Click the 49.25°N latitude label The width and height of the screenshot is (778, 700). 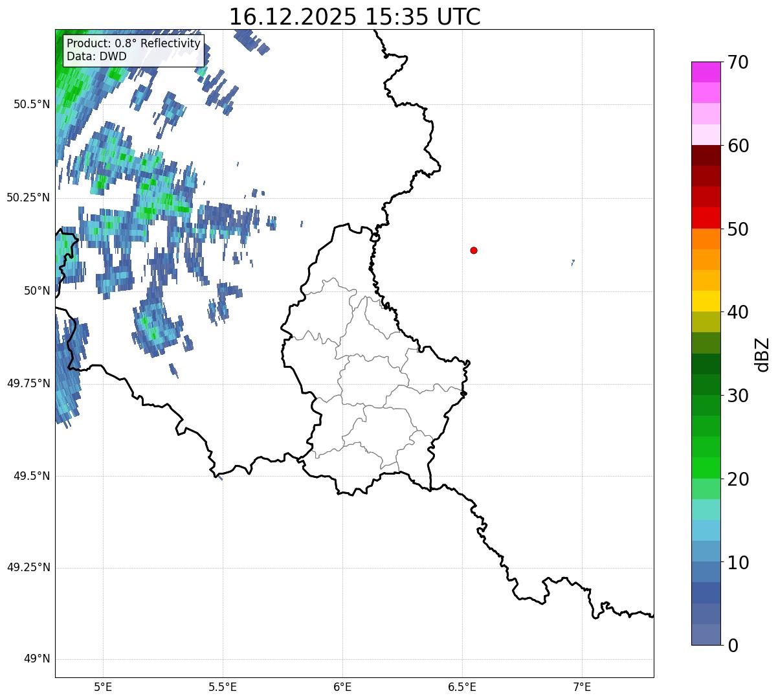(28, 568)
